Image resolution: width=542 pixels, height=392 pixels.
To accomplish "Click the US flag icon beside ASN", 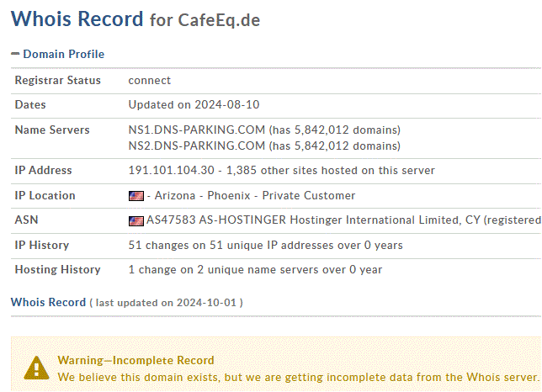I will point(136,220).
